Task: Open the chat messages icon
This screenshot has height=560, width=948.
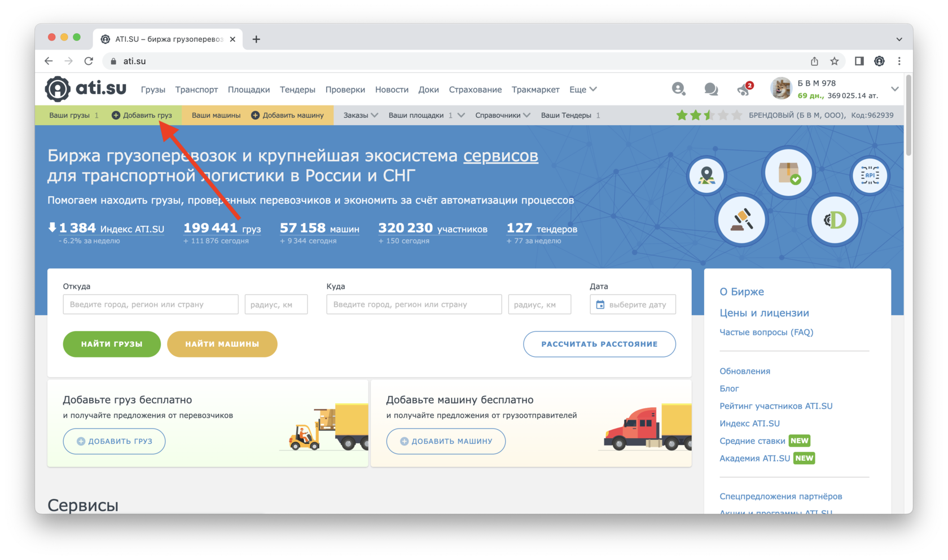Action: point(711,89)
